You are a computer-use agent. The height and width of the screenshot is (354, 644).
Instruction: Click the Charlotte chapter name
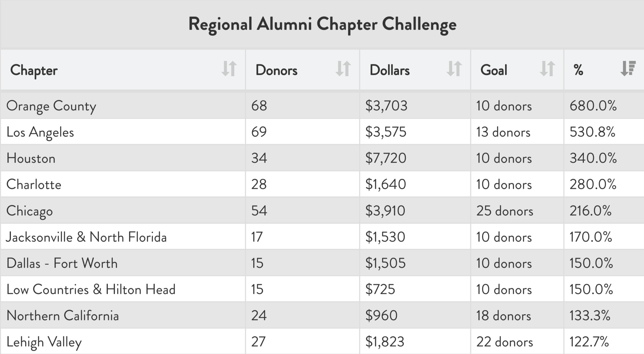34,184
